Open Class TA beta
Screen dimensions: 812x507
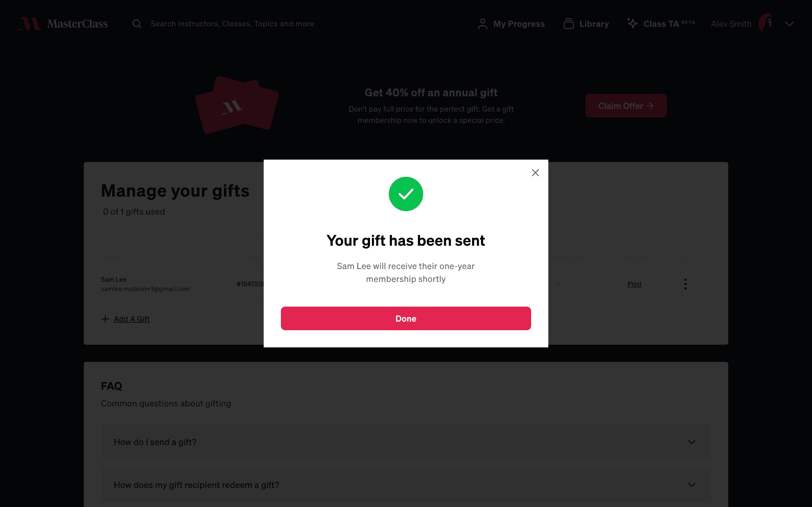coord(661,24)
